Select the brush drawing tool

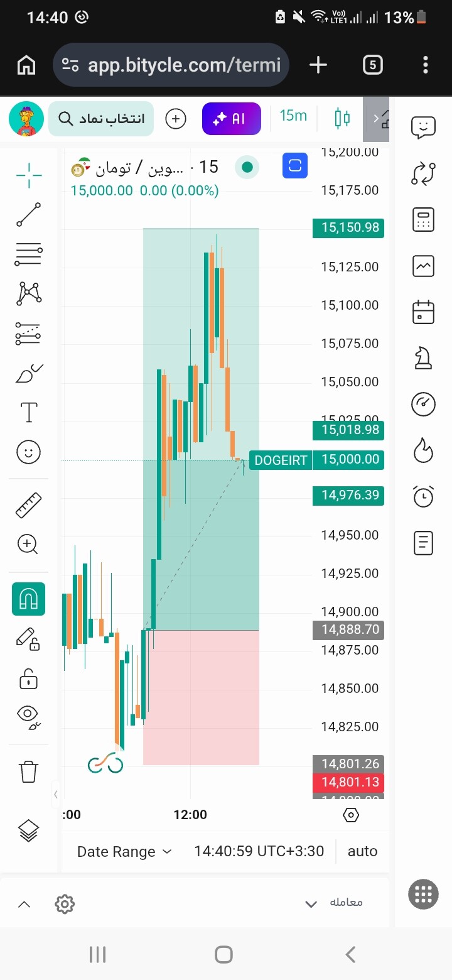[29, 374]
